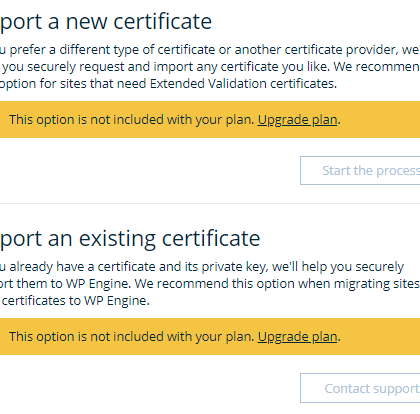This screenshot has height=414, width=420.
Task: Click Upgrade plan link under existing certificate
Action: [298, 337]
